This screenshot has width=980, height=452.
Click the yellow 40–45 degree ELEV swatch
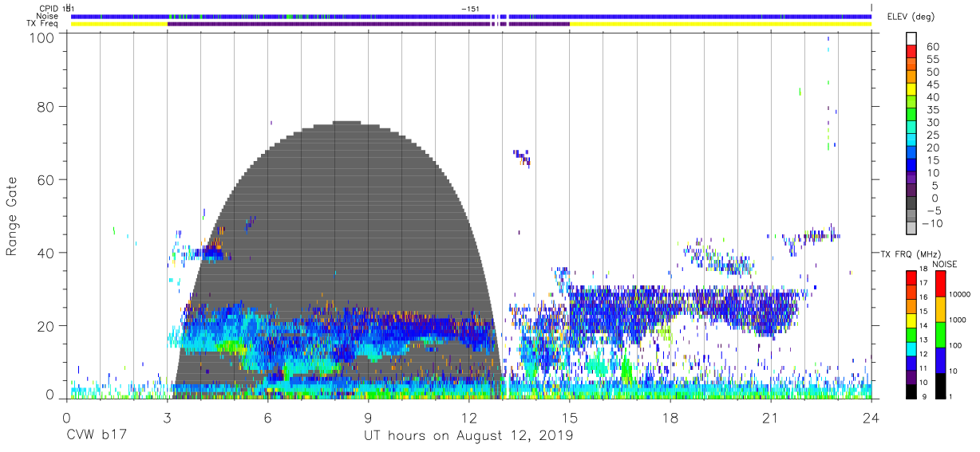[x=911, y=90]
